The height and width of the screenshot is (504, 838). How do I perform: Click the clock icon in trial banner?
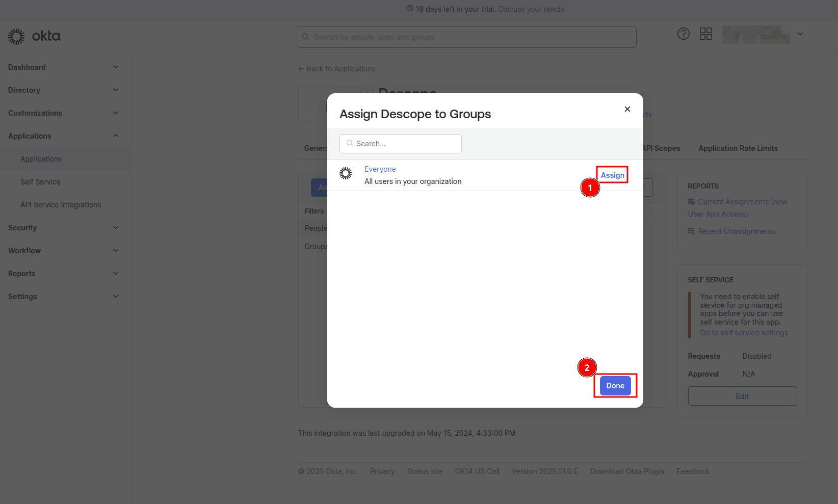410,9
